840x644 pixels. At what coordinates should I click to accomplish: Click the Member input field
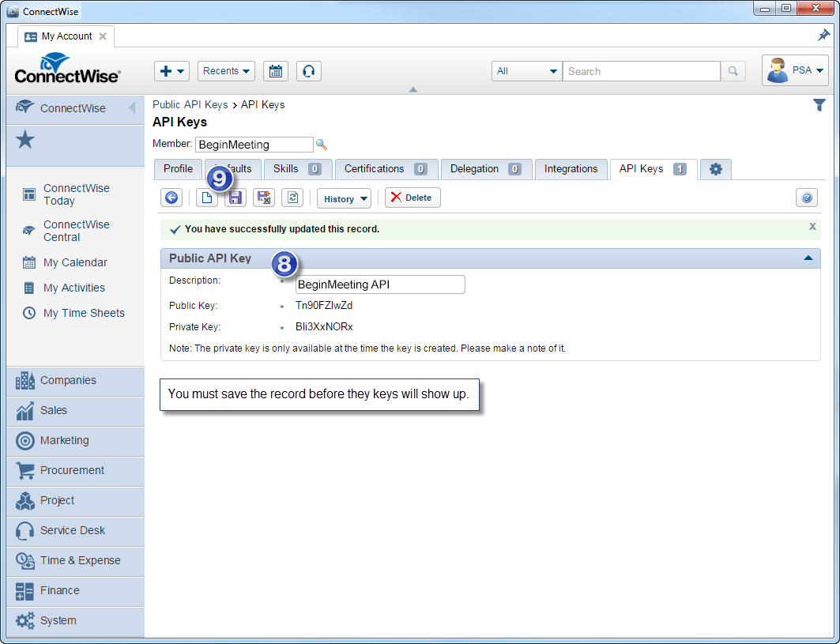click(254, 145)
